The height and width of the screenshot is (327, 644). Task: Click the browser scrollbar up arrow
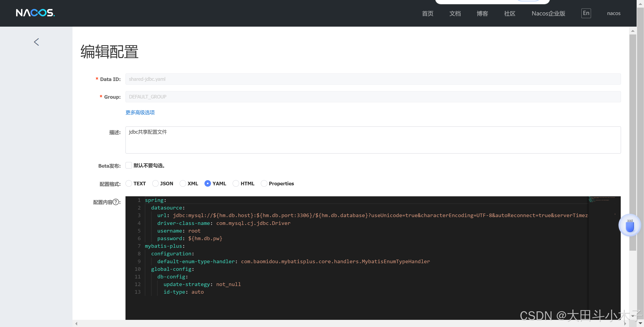pos(640,4)
